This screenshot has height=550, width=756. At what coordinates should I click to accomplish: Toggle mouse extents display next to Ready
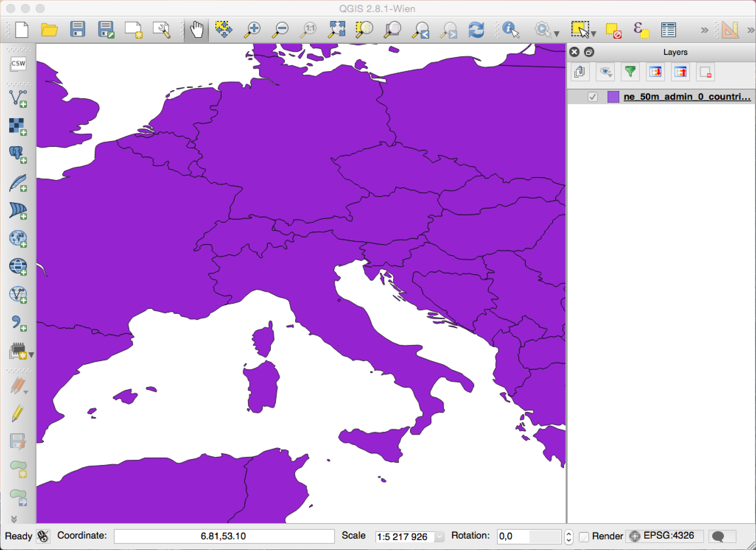click(x=43, y=536)
